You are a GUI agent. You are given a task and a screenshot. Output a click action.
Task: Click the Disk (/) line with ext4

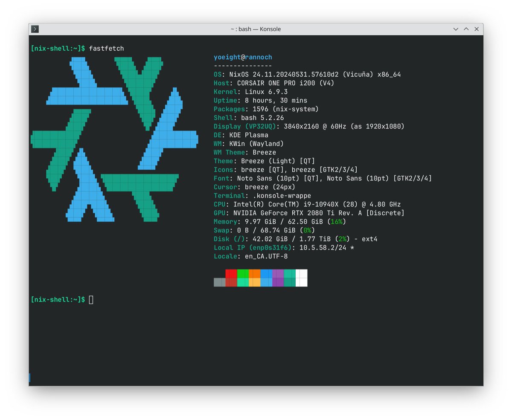(x=295, y=239)
